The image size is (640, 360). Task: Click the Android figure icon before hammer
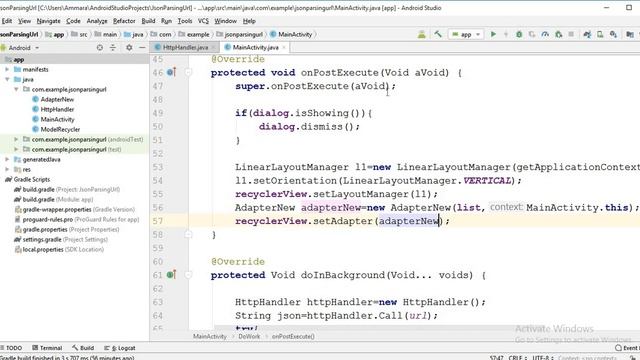(422, 34)
